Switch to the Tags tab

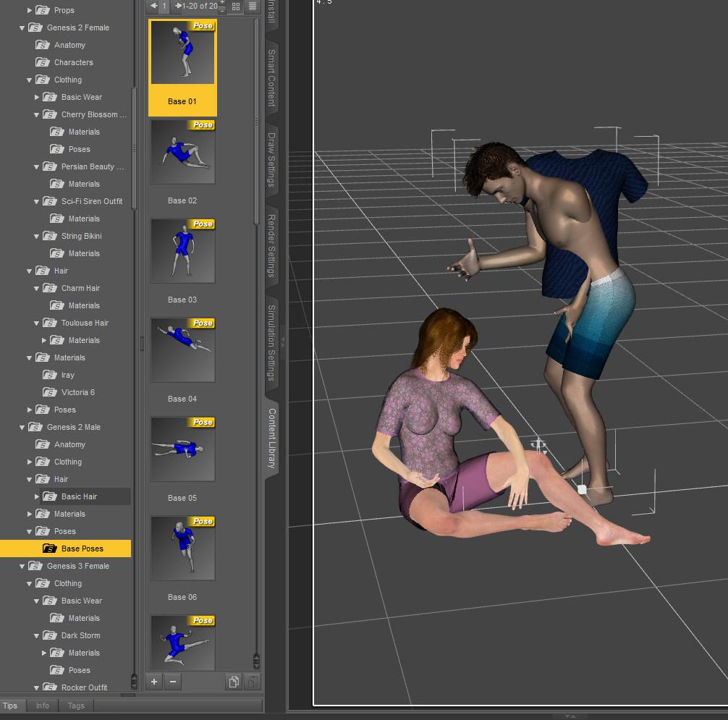pos(76,706)
